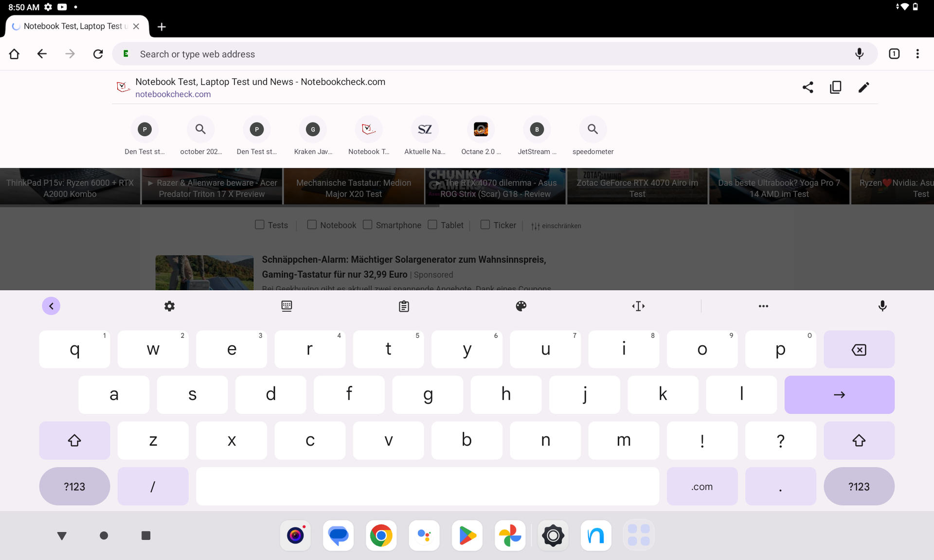The image size is (934, 560).
Task: Share the Notebookcheck page suggestion
Action: (808, 87)
